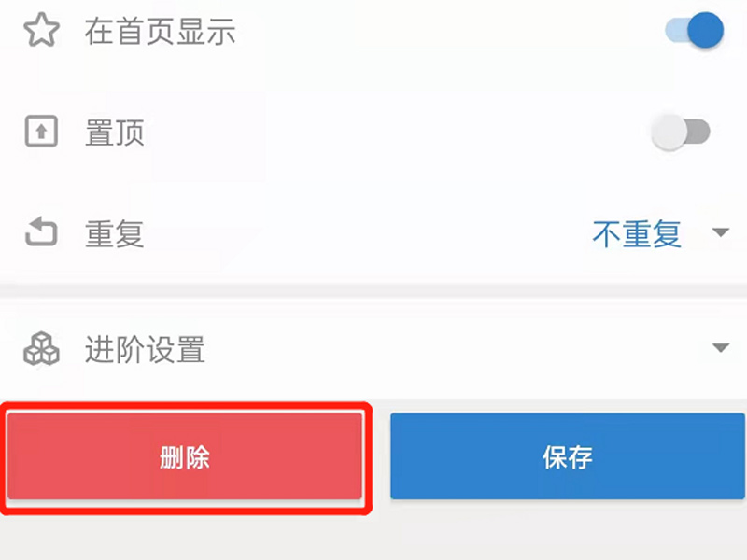Enable the 置顶 toggle switch

tap(681, 133)
